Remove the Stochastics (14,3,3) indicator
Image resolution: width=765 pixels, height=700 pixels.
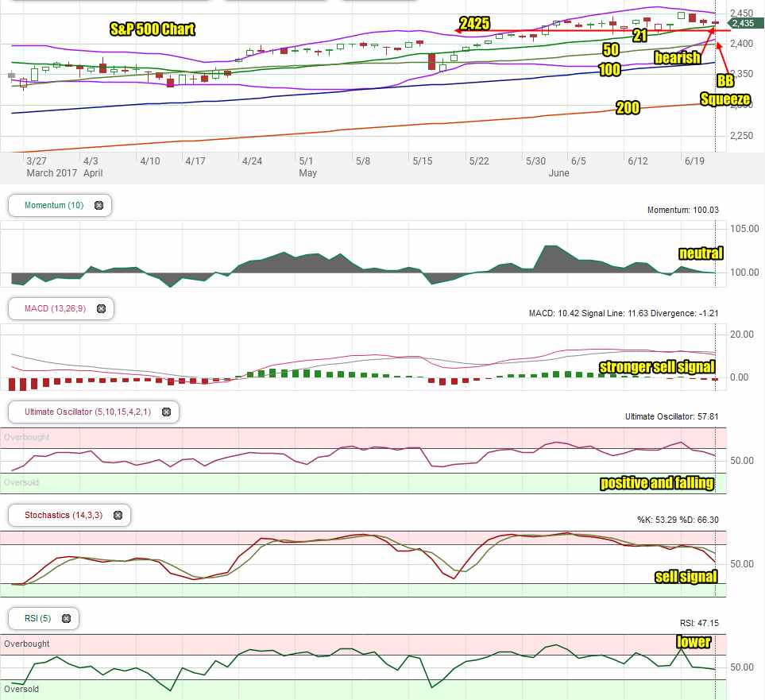[118, 515]
